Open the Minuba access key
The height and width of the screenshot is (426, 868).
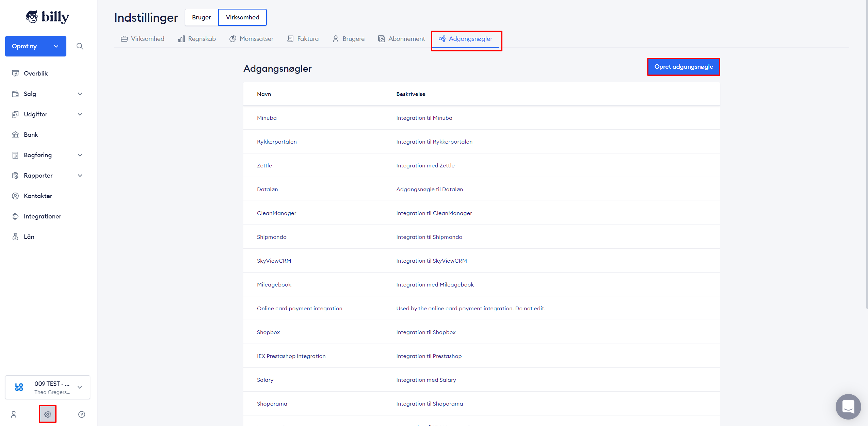point(267,118)
